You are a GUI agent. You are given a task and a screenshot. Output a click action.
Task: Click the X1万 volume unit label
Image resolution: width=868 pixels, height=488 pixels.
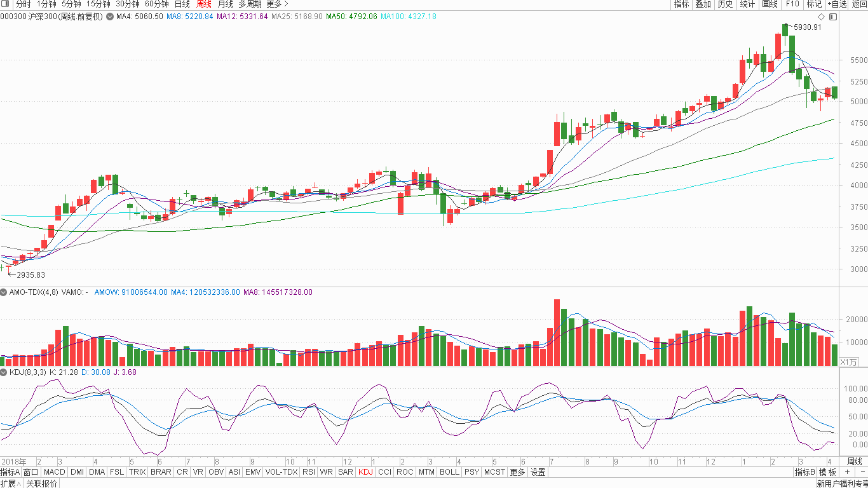849,362
